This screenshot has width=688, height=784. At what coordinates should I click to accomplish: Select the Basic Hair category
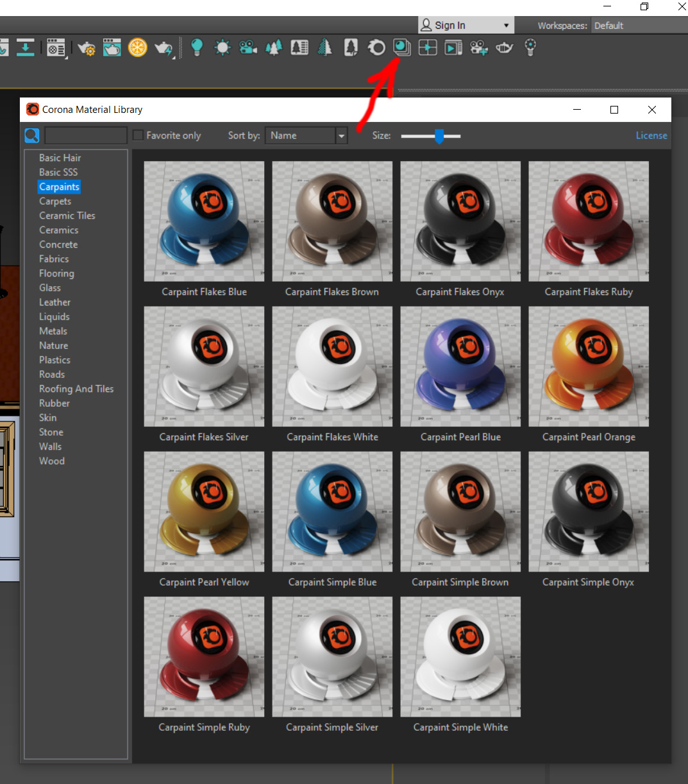(x=60, y=158)
